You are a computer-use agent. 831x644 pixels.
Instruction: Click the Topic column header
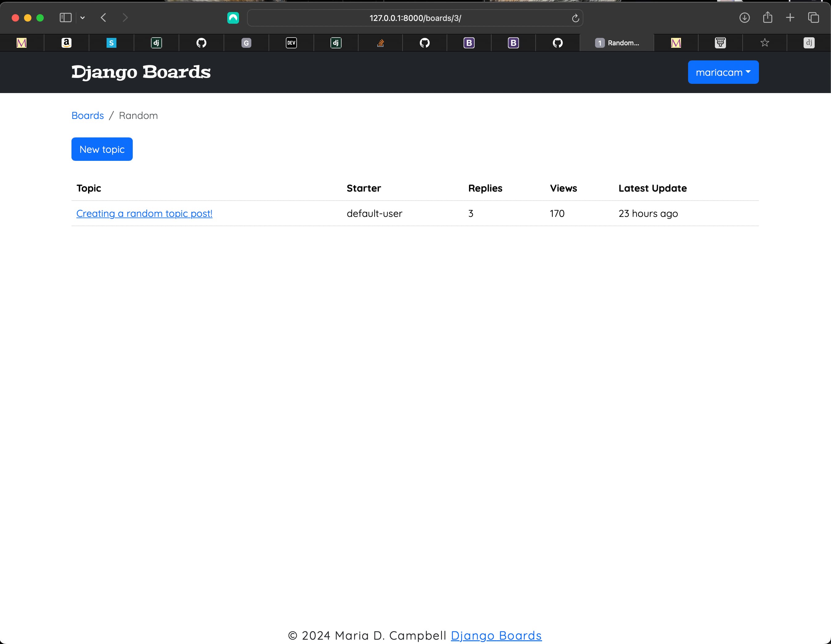[x=89, y=188]
